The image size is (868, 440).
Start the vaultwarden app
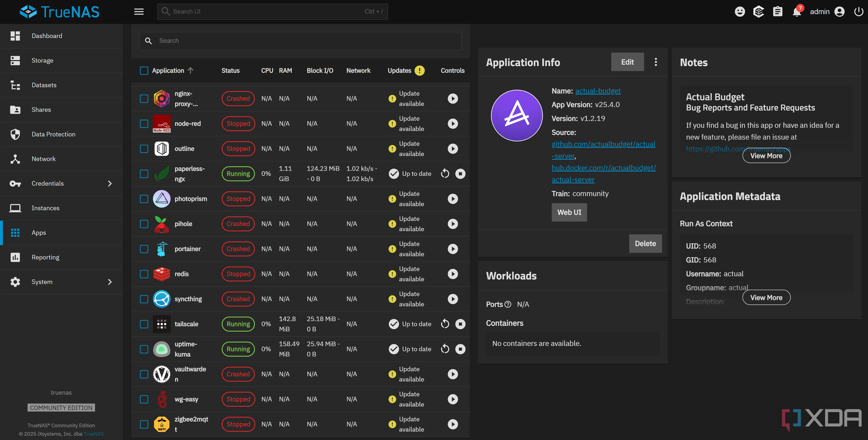point(452,374)
